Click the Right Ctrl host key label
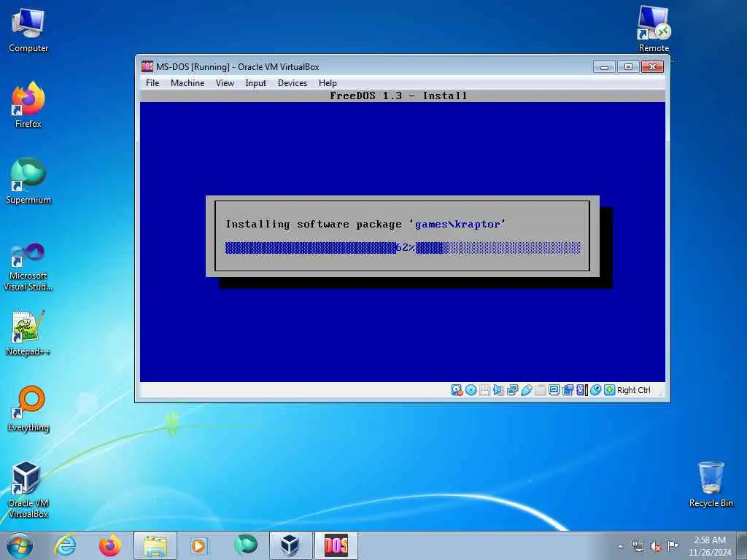This screenshot has height=560, width=747. click(634, 390)
